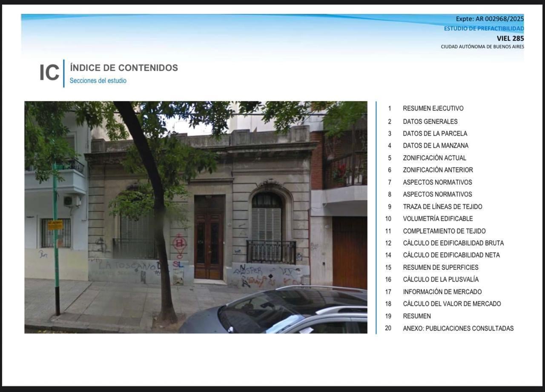Click the Secciones del estudio subtitle
Screen dimensions: 545x392
pyautogui.click(x=98, y=80)
